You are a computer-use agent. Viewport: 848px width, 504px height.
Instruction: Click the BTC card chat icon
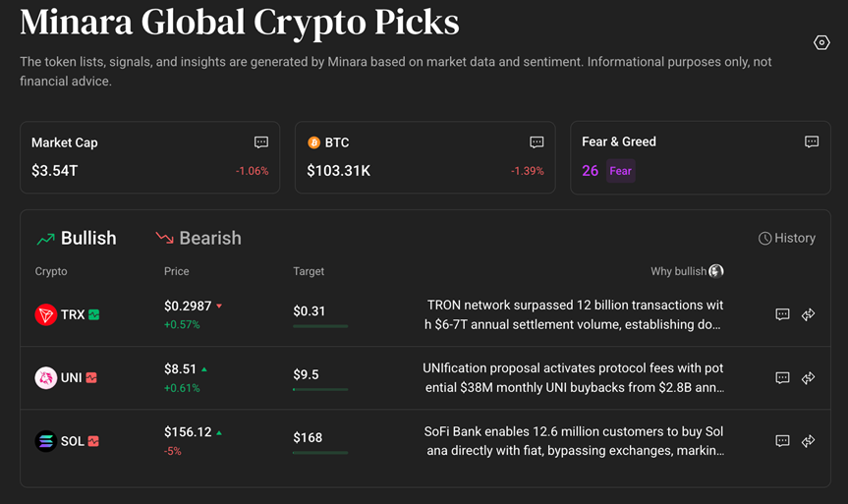tap(537, 142)
